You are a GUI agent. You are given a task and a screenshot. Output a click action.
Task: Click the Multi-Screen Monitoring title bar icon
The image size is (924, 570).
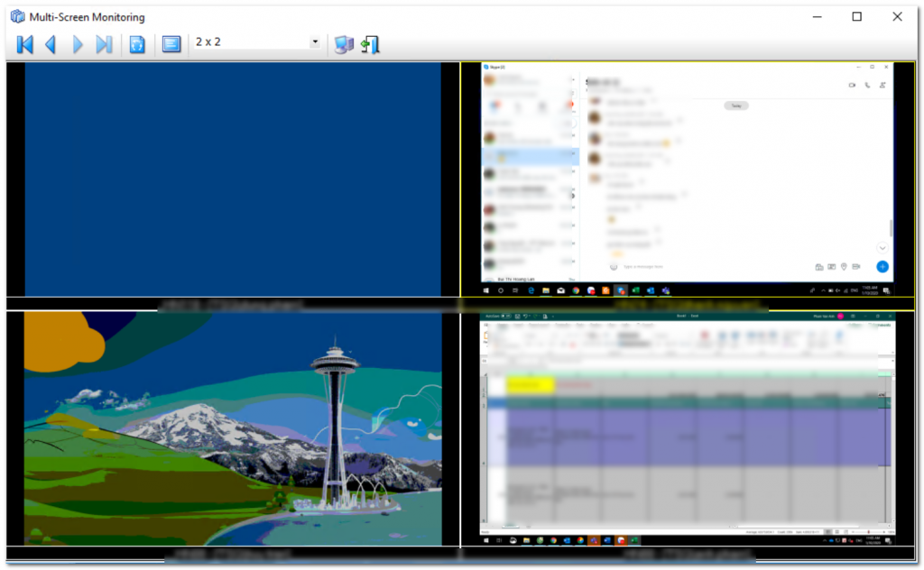coord(18,16)
